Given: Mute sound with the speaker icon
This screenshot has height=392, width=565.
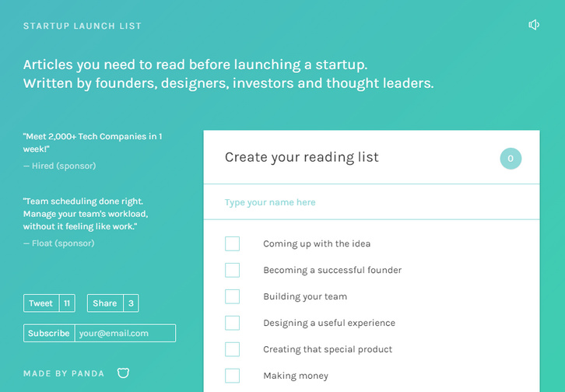Looking at the screenshot, I should pyautogui.click(x=534, y=25).
